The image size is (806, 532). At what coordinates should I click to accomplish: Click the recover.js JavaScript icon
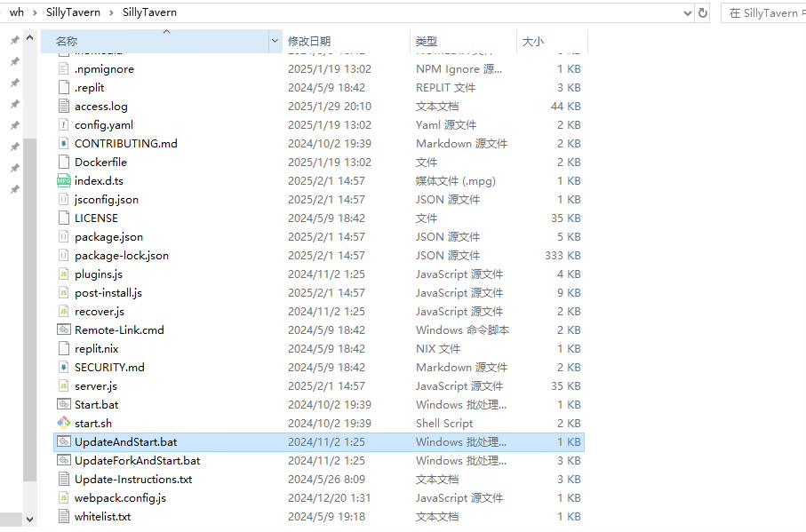64,311
